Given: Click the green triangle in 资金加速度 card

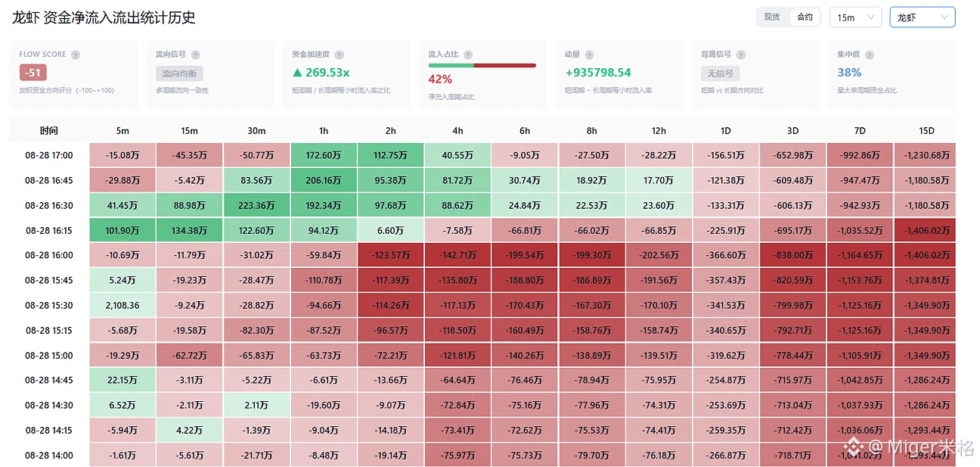Looking at the screenshot, I should [x=298, y=73].
